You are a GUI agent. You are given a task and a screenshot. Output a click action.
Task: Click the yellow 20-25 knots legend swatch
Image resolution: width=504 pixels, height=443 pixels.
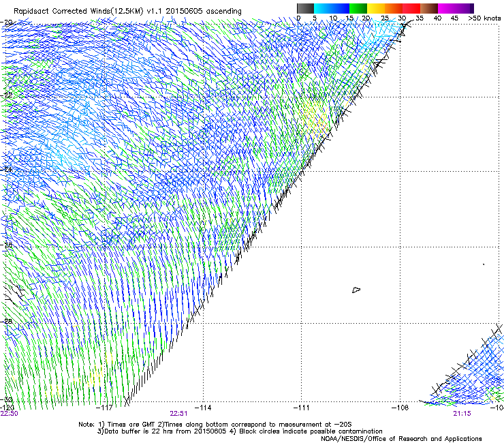tap(376, 8)
